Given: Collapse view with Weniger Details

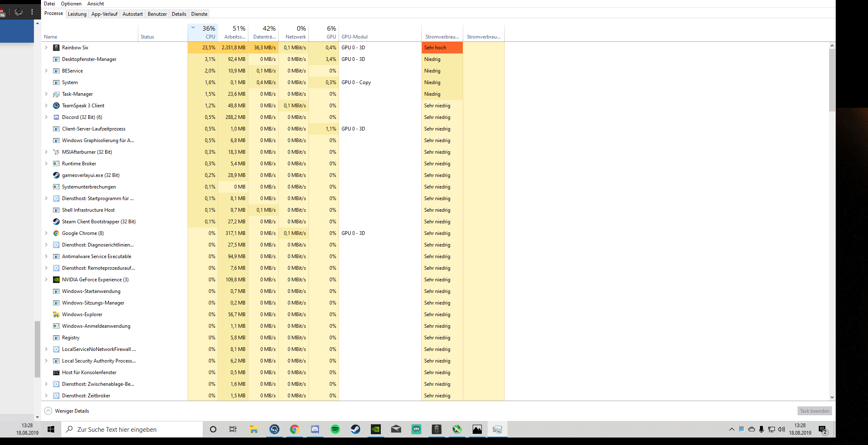Looking at the screenshot, I should [x=67, y=411].
